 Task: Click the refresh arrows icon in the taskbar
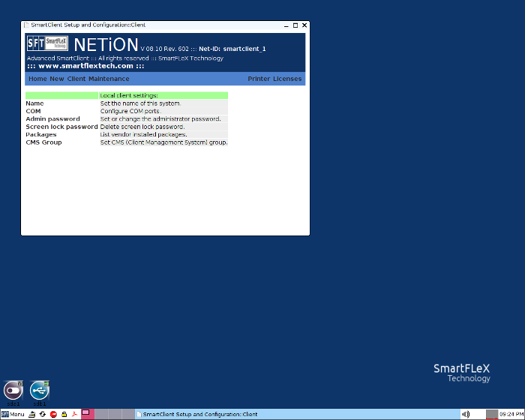point(43,414)
